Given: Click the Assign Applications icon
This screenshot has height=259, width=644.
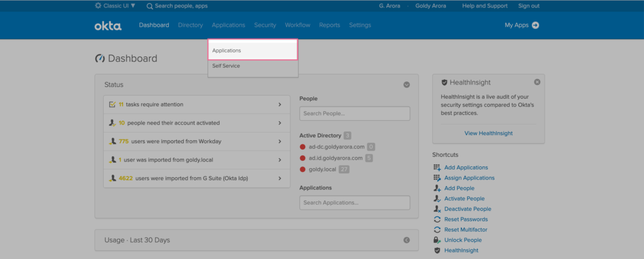Looking at the screenshot, I should (437, 178).
